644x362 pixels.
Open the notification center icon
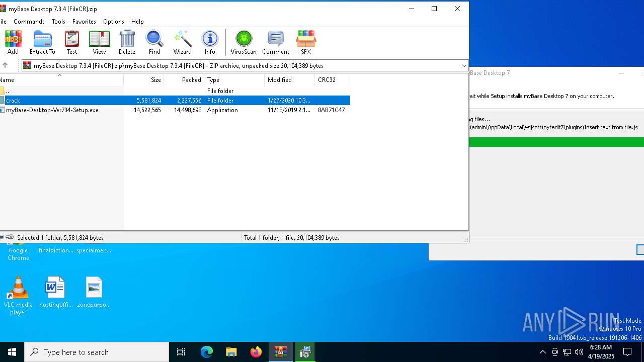click(x=627, y=352)
